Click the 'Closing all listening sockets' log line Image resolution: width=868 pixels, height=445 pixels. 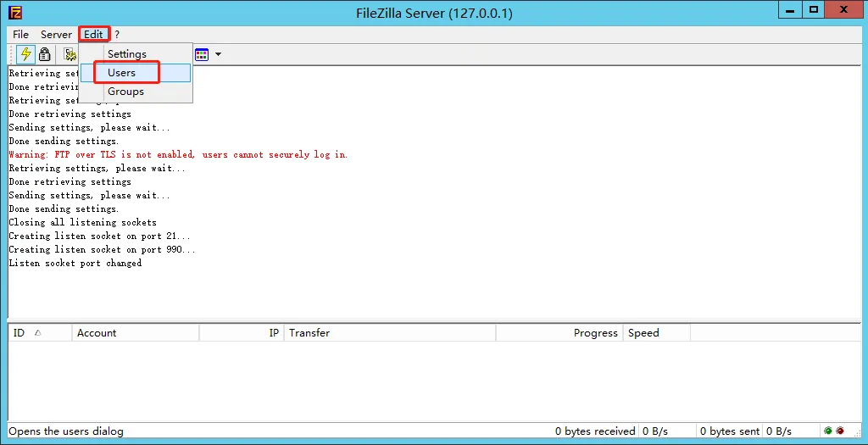[82, 222]
